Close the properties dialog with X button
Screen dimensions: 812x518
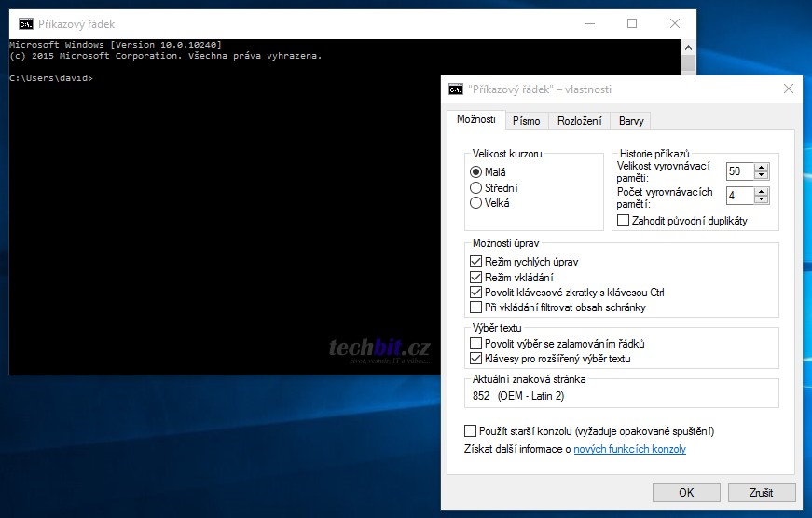coord(789,89)
